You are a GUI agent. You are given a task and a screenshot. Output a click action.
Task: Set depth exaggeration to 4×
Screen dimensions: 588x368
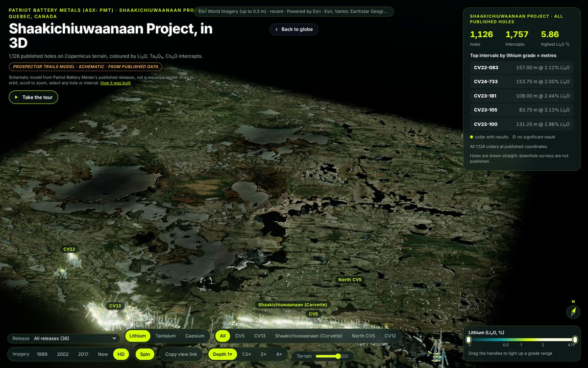(x=279, y=354)
